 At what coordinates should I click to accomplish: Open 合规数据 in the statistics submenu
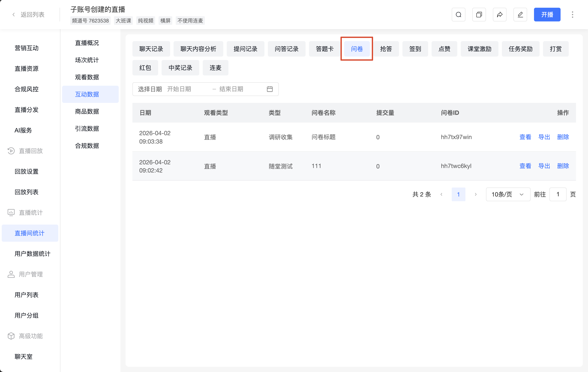click(x=87, y=146)
